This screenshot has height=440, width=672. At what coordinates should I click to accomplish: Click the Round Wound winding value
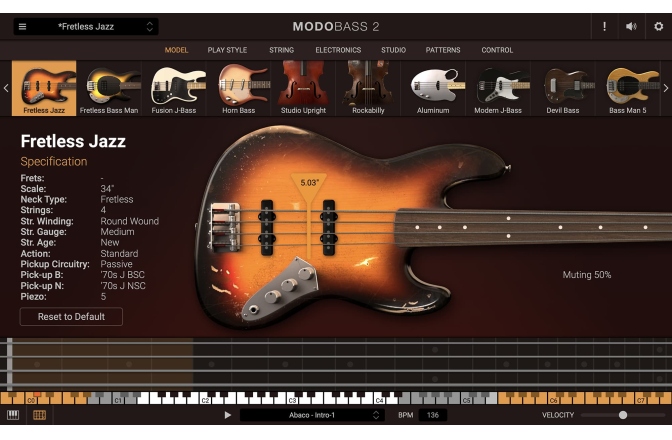(129, 221)
